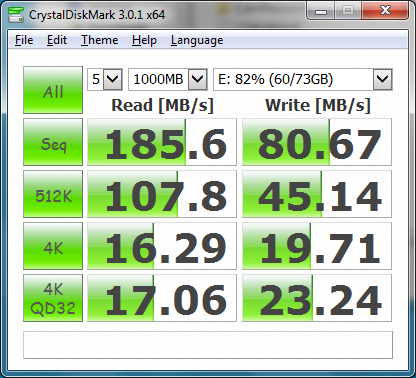Select the 4K QD32 write value 23.24

pyautogui.click(x=317, y=298)
